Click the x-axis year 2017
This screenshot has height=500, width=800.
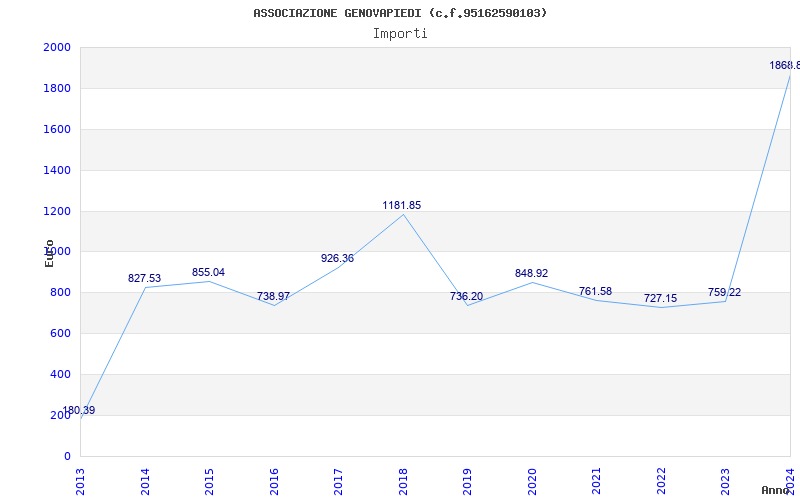coord(339,482)
